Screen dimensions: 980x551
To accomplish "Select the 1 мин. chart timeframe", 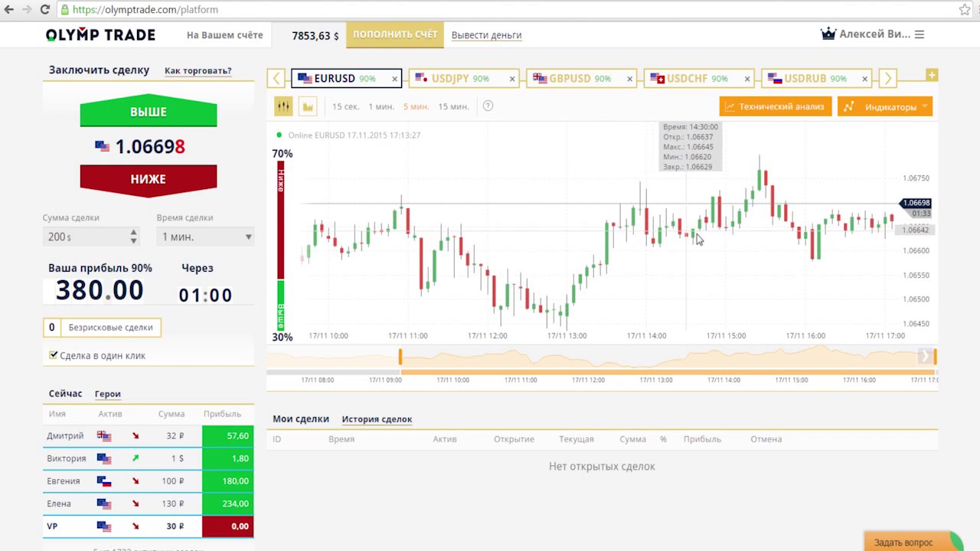I will pyautogui.click(x=381, y=106).
